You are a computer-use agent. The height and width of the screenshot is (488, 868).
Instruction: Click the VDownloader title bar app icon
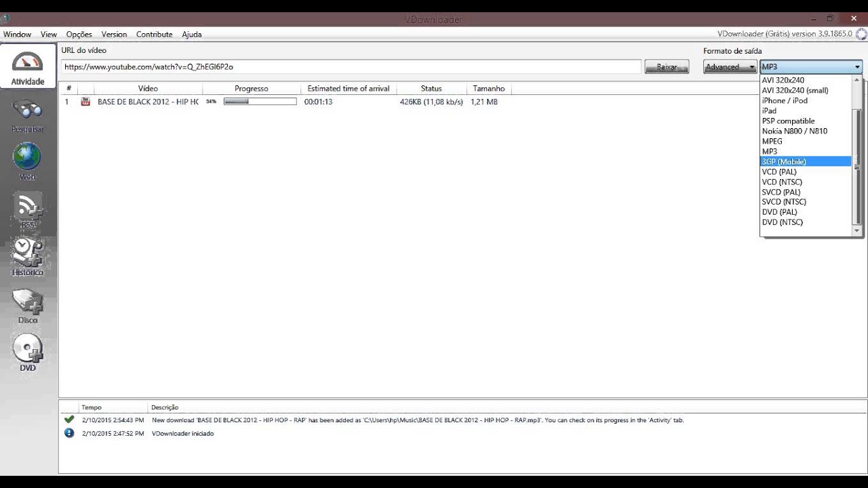point(5,18)
